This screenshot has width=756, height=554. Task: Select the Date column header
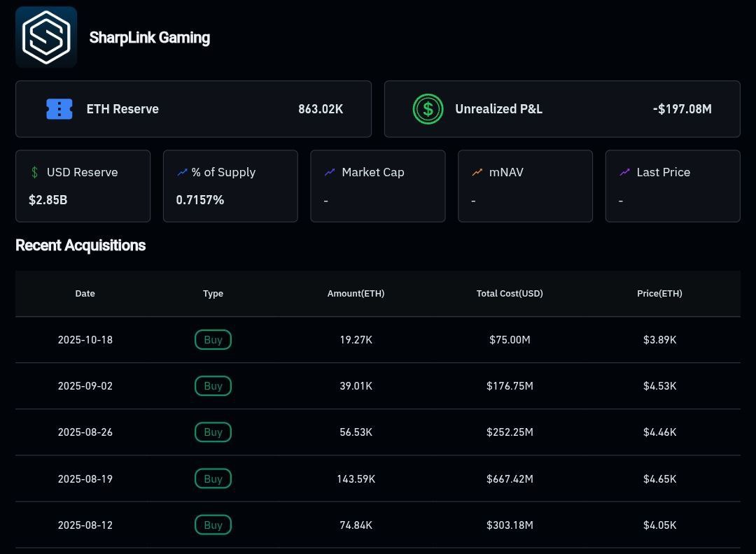point(85,293)
